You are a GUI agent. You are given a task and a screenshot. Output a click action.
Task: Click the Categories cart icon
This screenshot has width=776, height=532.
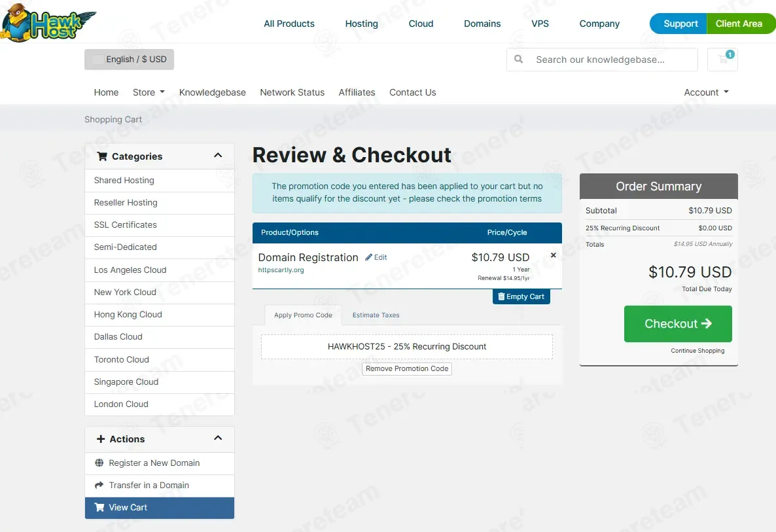pyautogui.click(x=102, y=156)
